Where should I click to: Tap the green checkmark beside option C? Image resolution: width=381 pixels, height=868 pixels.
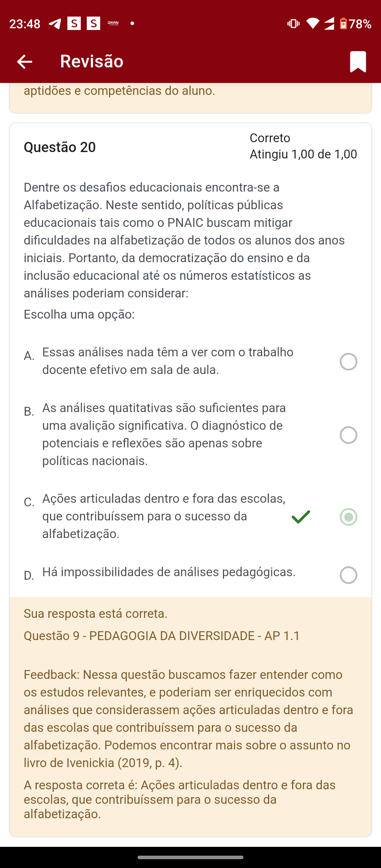(x=301, y=517)
